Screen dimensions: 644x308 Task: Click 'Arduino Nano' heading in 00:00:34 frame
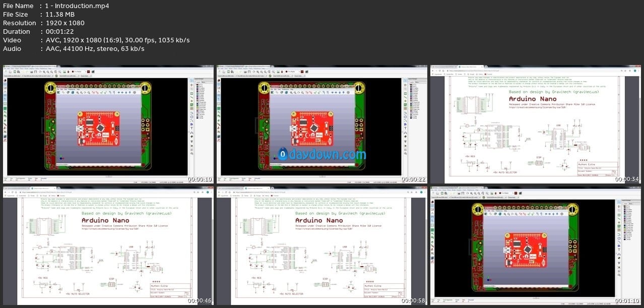pyautogui.click(x=533, y=99)
